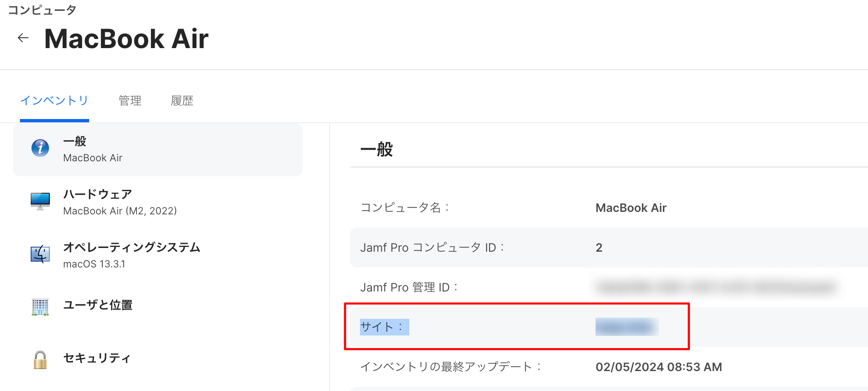Open the 履歴 tab
The image size is (868, 391).
click(x=182, y=101)
